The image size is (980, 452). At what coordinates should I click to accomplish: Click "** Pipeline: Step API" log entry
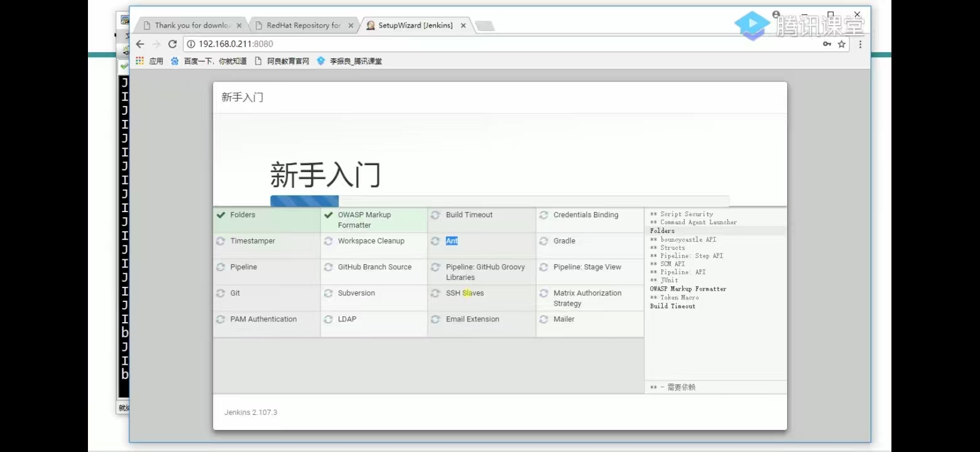tap(687, 256)
